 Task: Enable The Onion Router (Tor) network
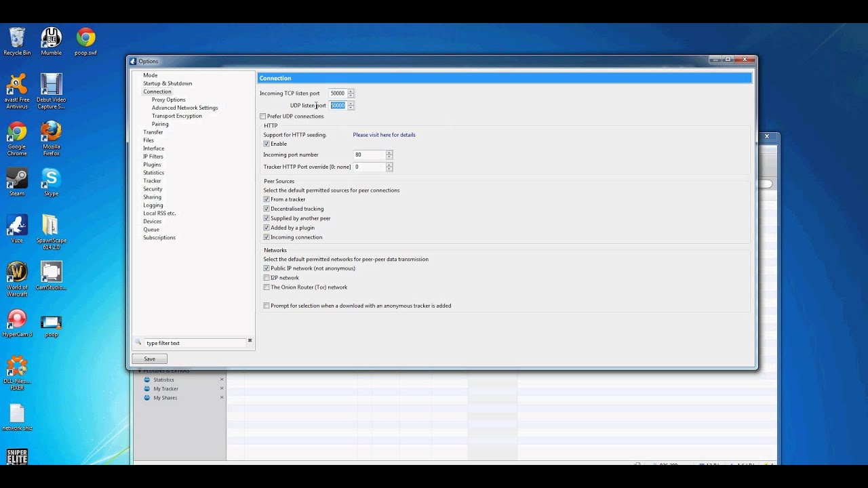[267, 287]
